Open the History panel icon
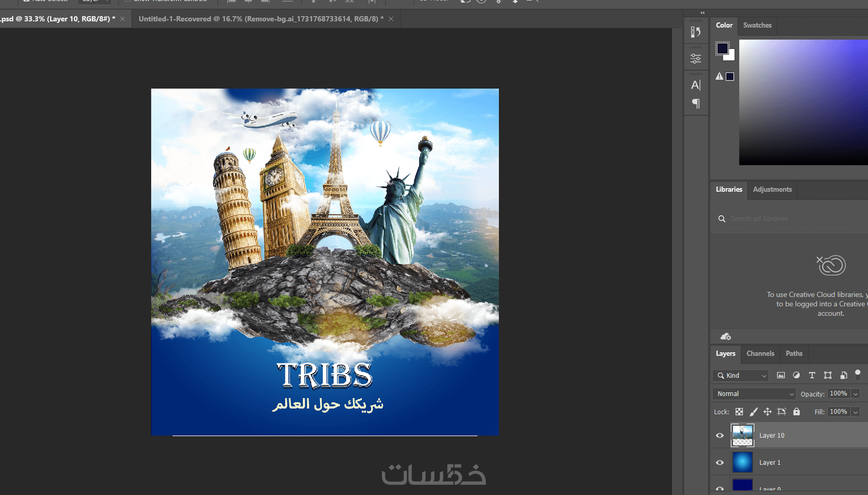 point(695,32)
